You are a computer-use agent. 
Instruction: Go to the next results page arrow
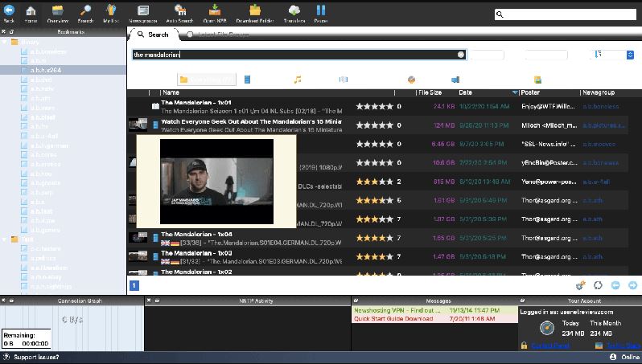(x=632, y=285)
